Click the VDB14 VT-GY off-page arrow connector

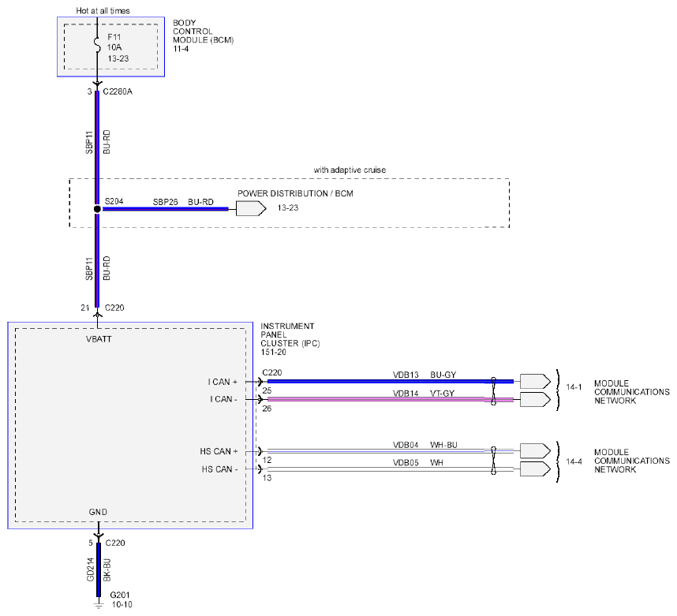pyautogui.click(x=536, y=400)
